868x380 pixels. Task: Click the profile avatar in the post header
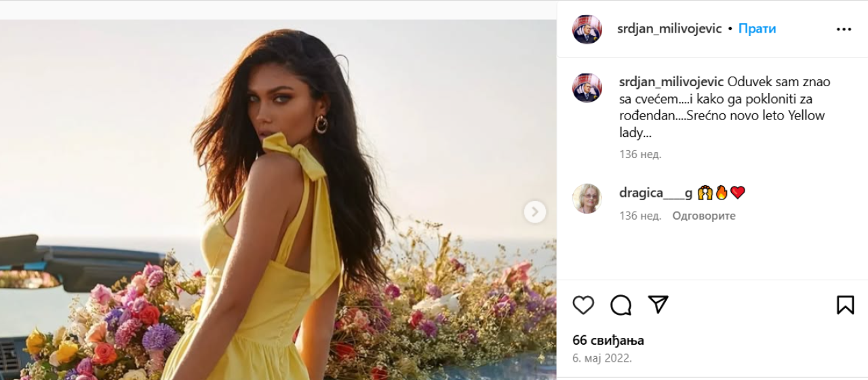click(x=587, y=29)
